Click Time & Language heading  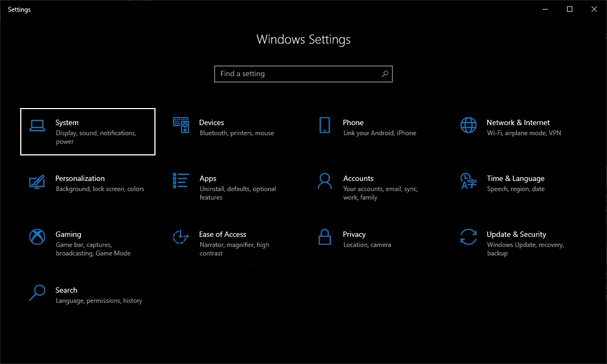click(515, 179)
